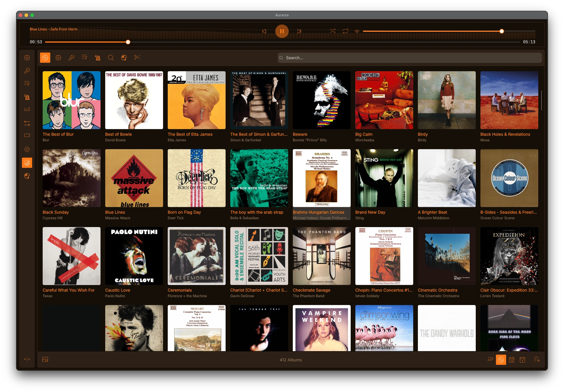The width and height of the screenshot is (564, 392).
Task: Click 'Brand New Day' album title
Action: (370, 212)
